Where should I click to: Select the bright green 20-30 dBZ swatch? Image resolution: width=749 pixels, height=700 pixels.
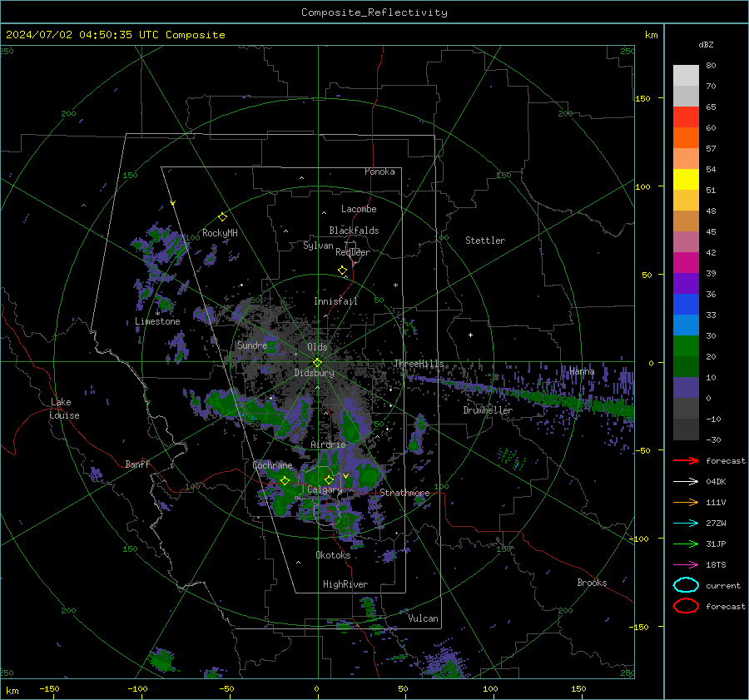[x=686, y=346]
